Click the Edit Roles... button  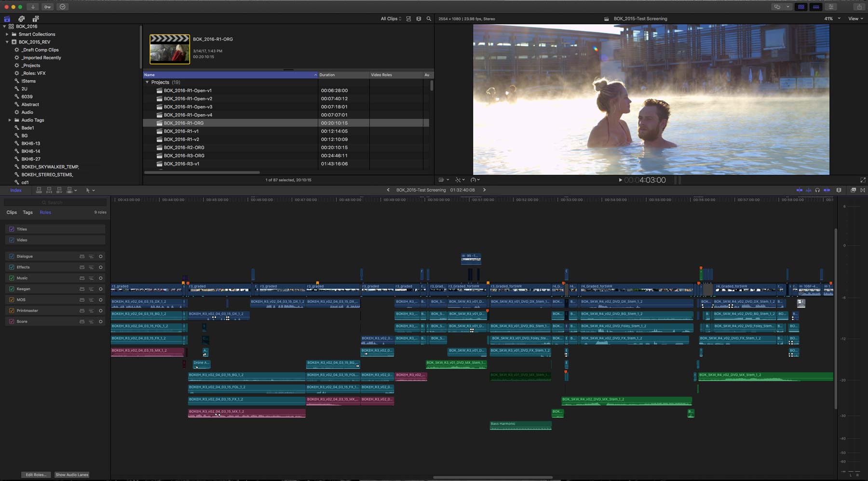click(x=36, y=475)
